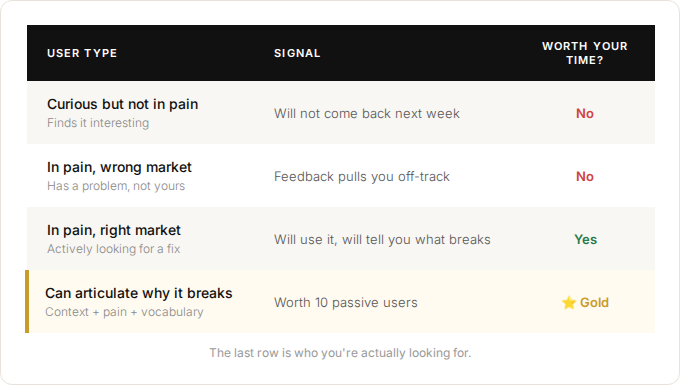Select 'Curious but not in pain' title

click(x=122, y=104)
